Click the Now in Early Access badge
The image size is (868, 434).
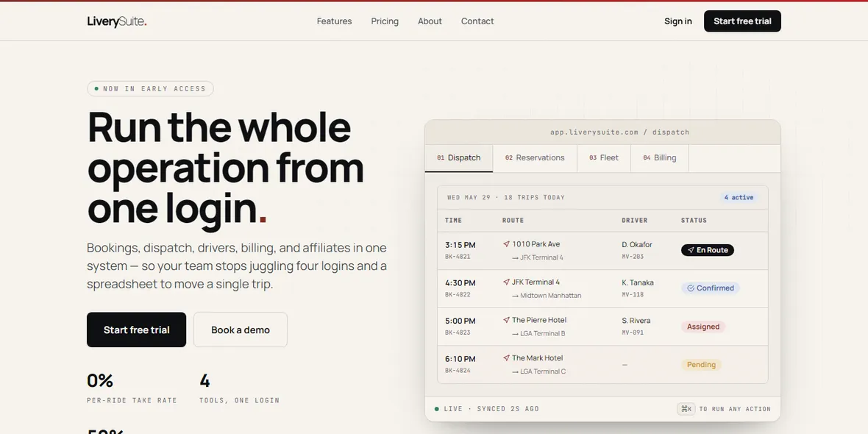pos(150,88)
